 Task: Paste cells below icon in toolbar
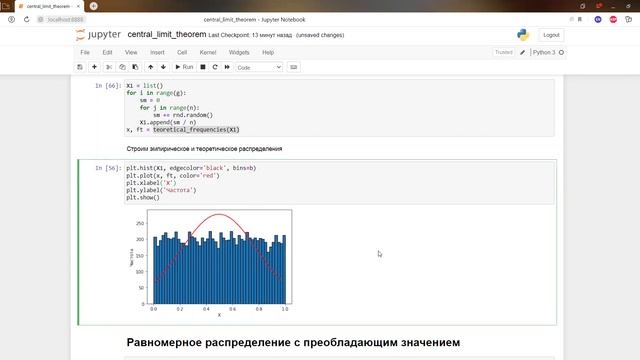pyautogui.click(x=135, y=67)
